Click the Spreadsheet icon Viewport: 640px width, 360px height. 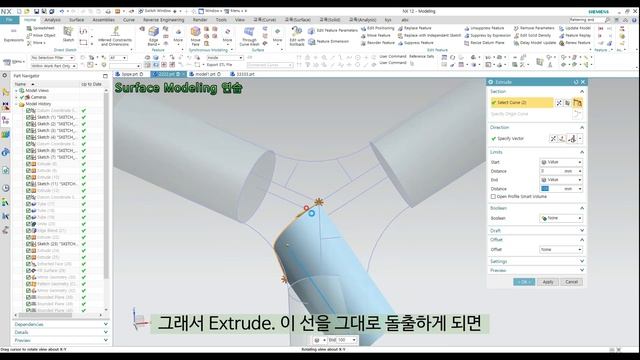coord(29,28)
